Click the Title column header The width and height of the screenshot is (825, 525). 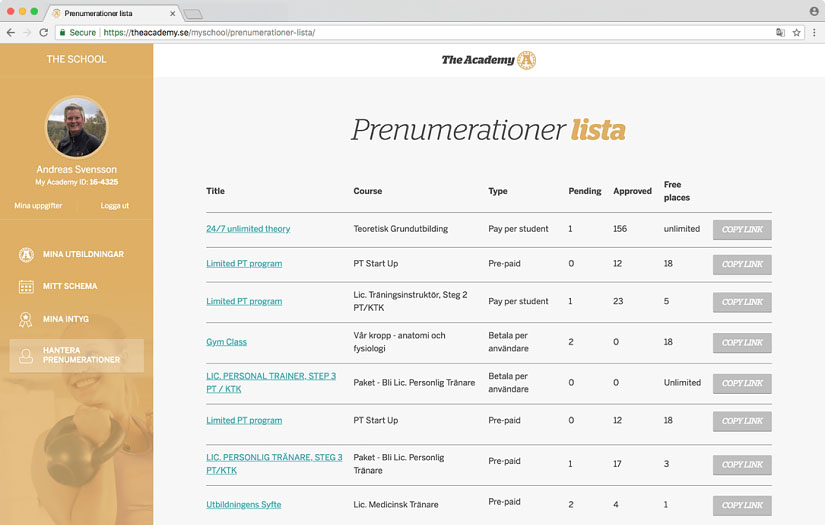[215, 191]
